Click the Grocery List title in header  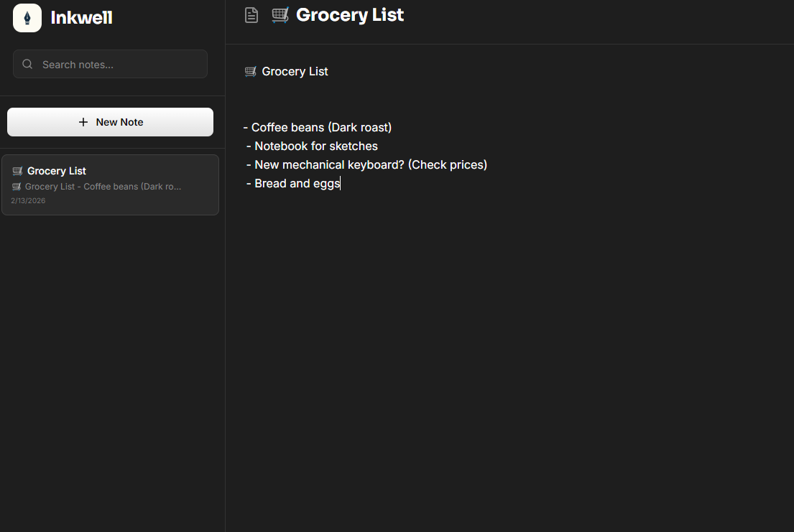350,15
